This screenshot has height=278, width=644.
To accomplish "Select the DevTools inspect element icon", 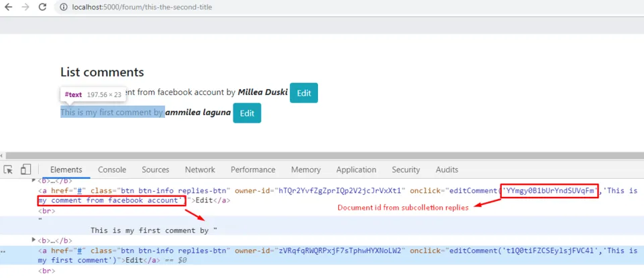I will 8,169.
